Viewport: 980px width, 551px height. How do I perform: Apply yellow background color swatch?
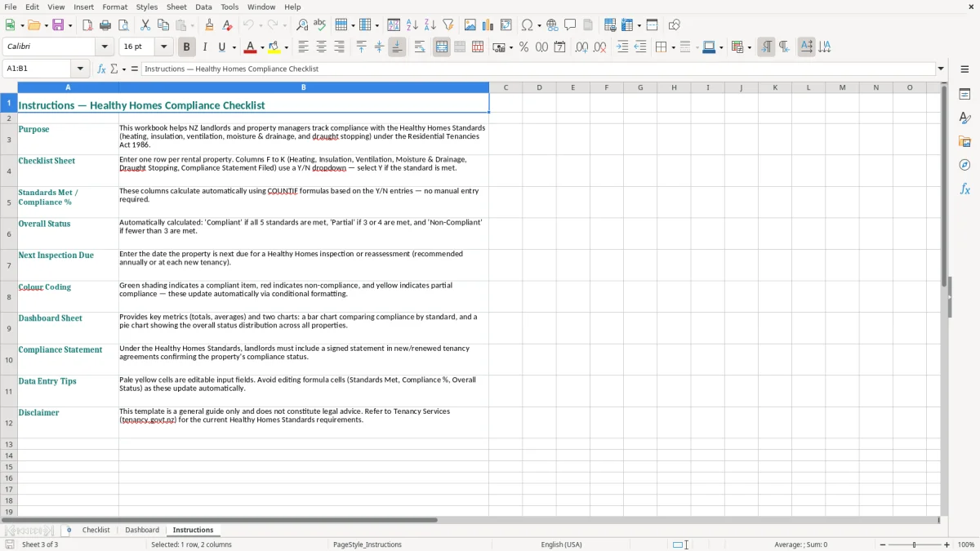tap(274, 47)
